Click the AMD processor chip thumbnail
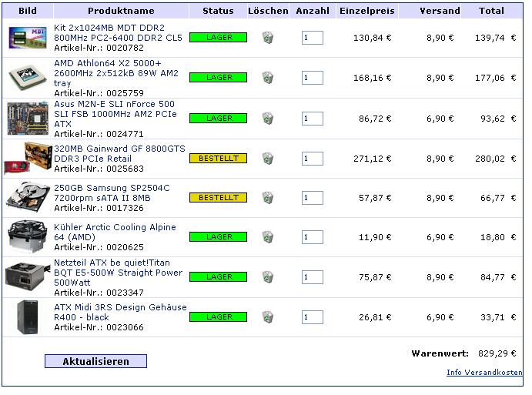Viewport: 532px width, 395px height. (28, 78)
